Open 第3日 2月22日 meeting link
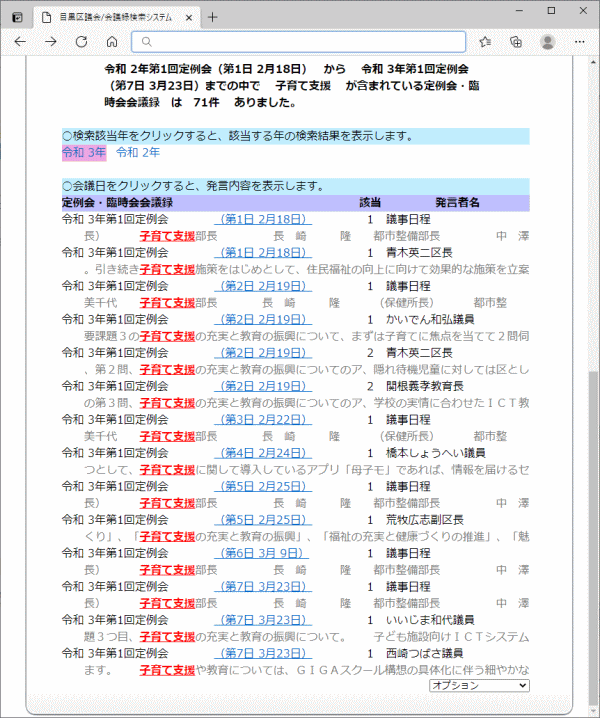The height and width of the screenshot is (718, 600). coord(263,420)
